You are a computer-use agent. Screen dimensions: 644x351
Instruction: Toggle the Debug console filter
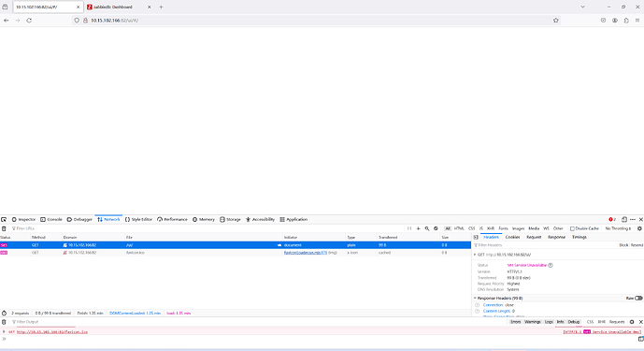pos(574,322)
